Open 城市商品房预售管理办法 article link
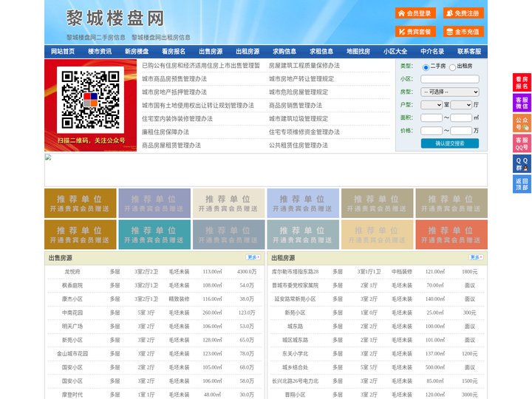Image resolution: width=532 pixels, height=399 pixels. coord(174,79)
